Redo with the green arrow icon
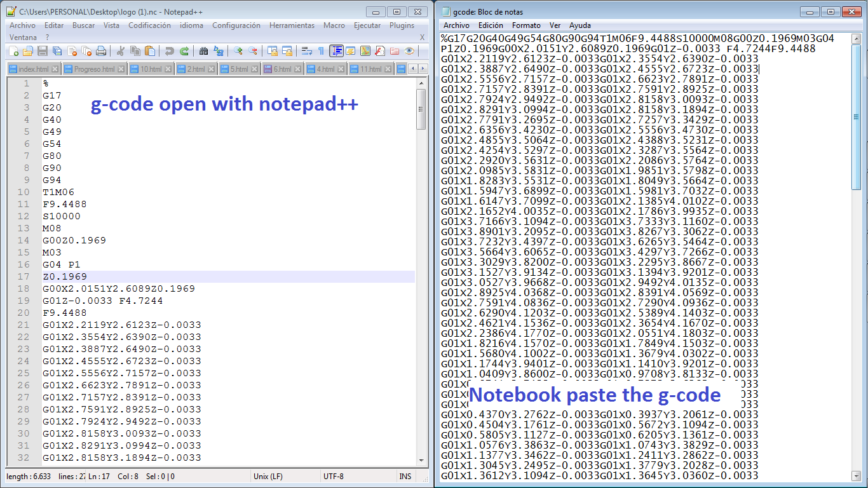 coord(184,51)
